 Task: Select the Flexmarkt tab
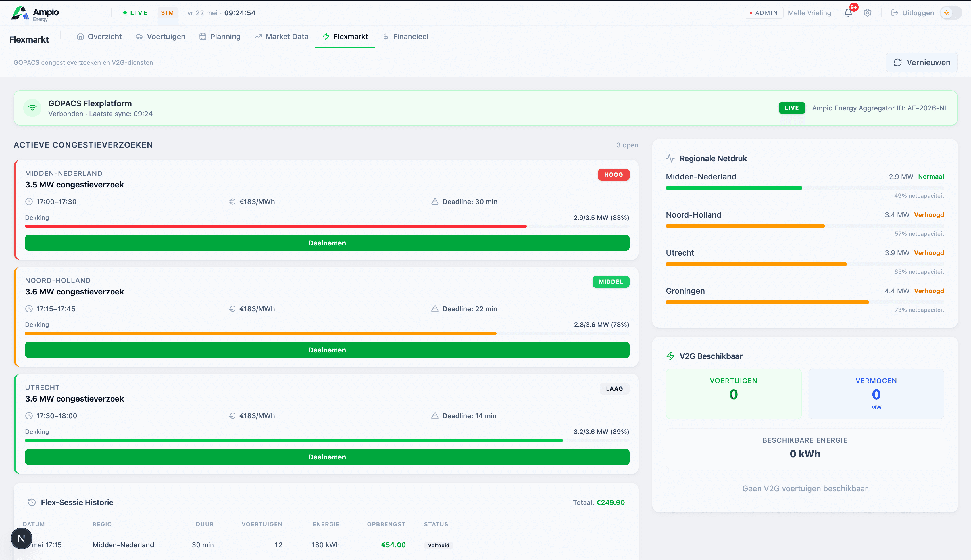pos(345,37)
